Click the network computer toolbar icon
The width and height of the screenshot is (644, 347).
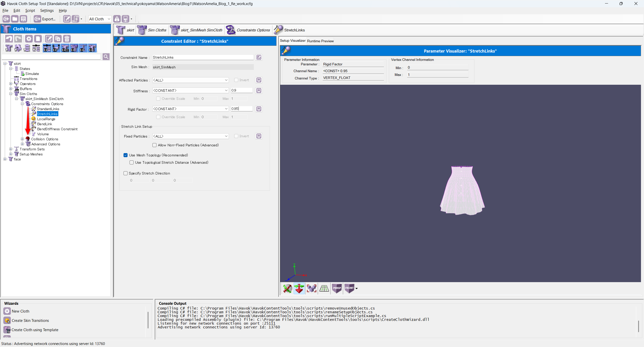pos(125,19)
